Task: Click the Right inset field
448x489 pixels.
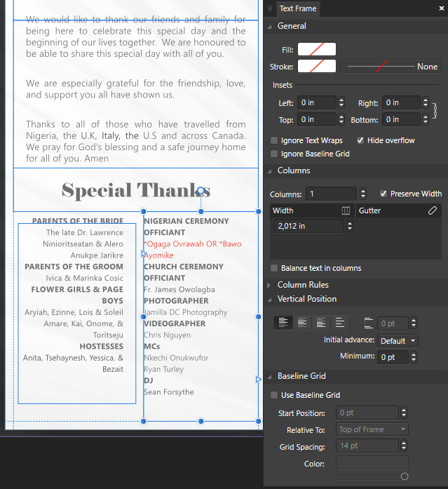Action: 401,102
